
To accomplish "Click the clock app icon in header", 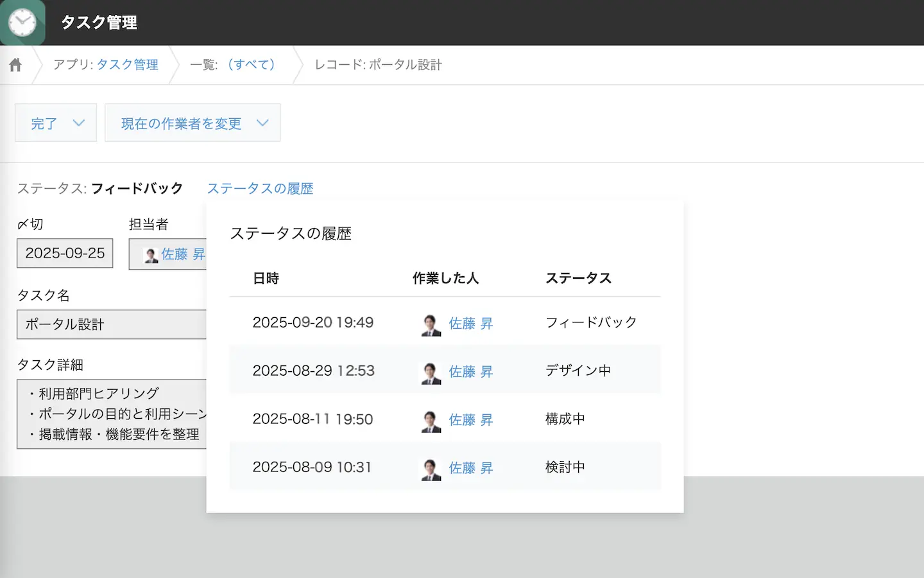I will pos(22,23).
